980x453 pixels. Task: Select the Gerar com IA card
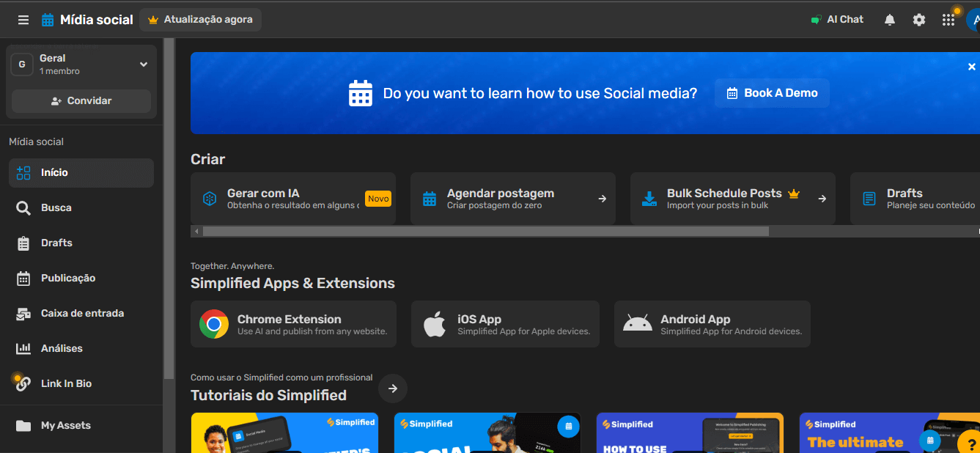[x=293, y=199]
